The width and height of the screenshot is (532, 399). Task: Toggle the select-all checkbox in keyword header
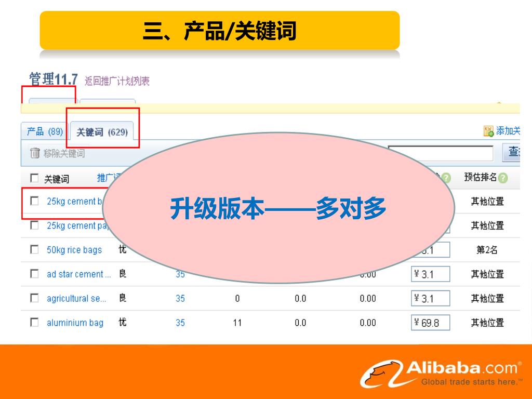[x=34, y=178]
